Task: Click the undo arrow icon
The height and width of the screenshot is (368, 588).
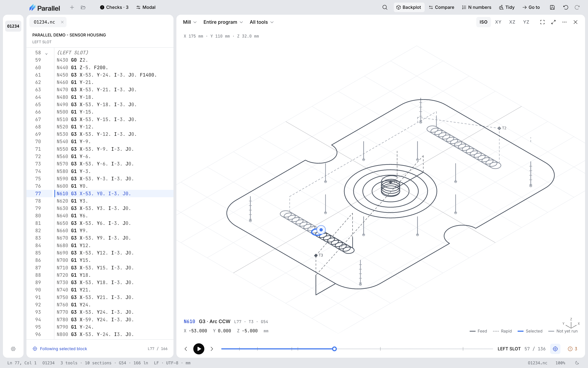Action: pos(566,7)
